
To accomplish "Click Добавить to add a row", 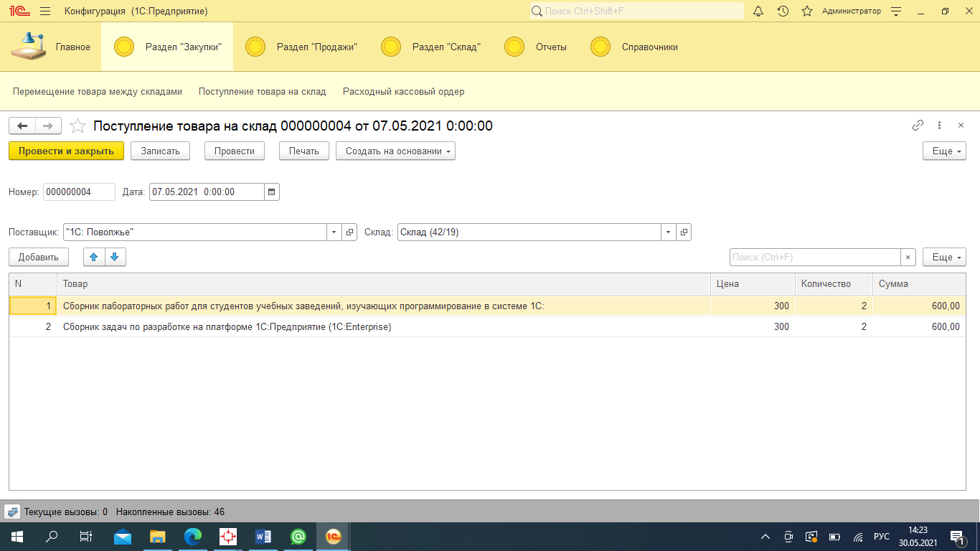I will pyautogui.click(x=39, y=257).
